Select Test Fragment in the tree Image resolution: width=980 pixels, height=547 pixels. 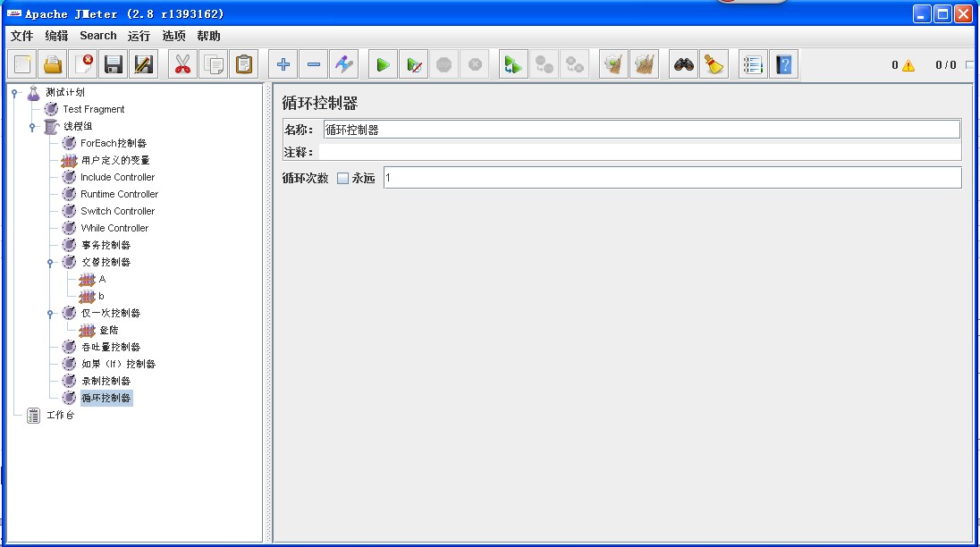click(93, 109)
